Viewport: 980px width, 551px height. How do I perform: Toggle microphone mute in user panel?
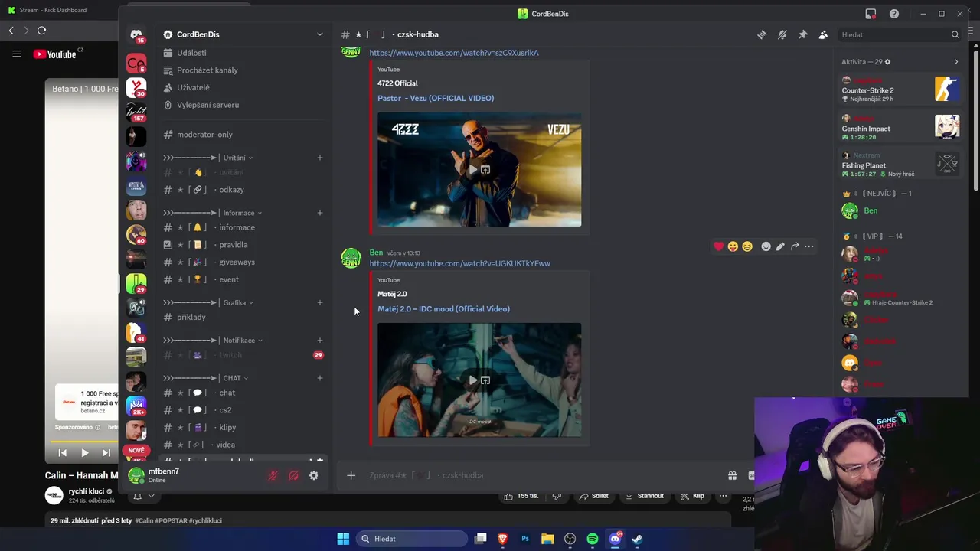(273, 475)
